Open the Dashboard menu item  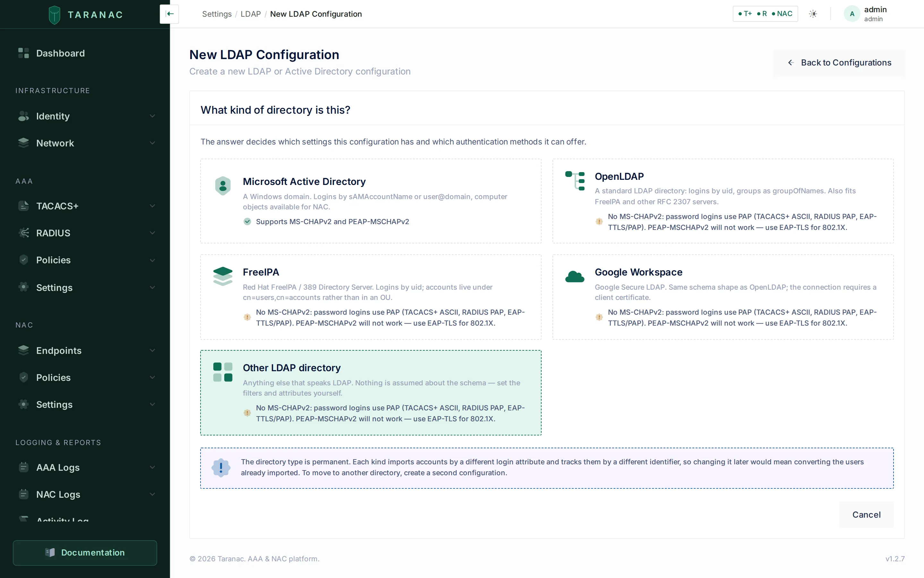pyautogui.click(x=85, y=53)
